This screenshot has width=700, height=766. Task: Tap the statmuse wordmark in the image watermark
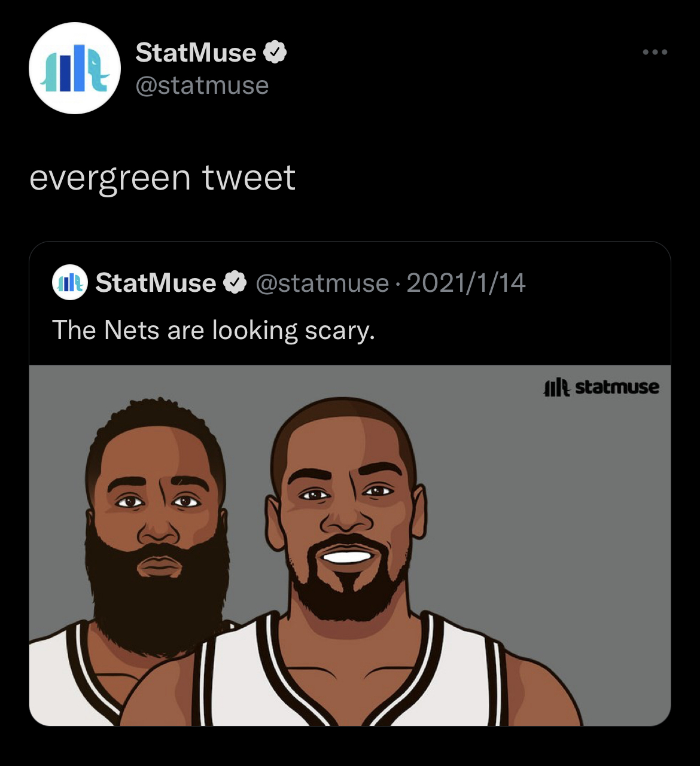tap(617, 387)
